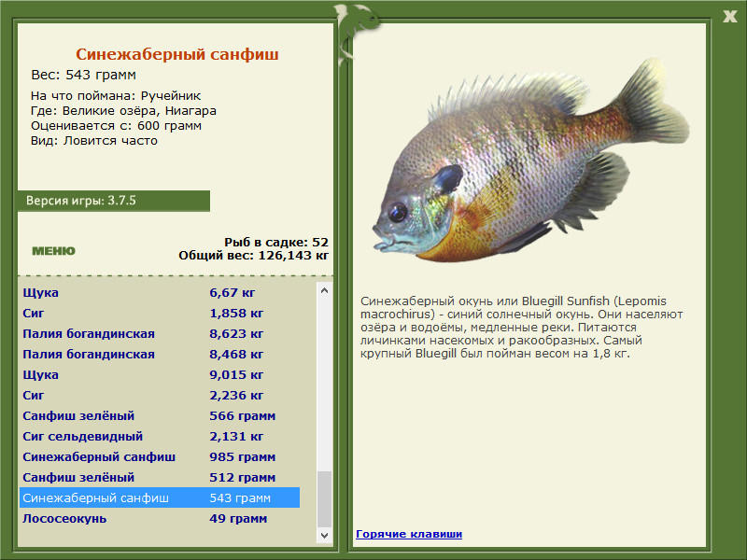Click the Bluegill Sunfish description paragraph
This screenshot has width=747, height=560.
tap(522, 328)
